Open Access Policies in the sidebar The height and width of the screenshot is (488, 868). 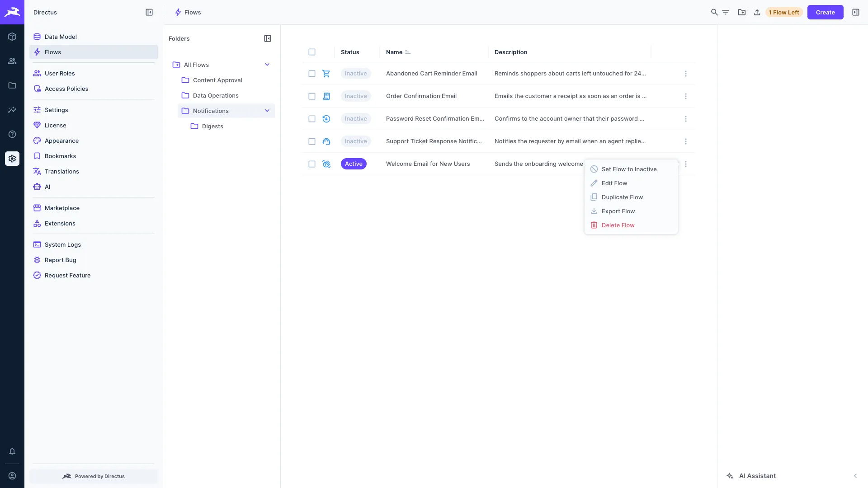(x=94, y=89)
